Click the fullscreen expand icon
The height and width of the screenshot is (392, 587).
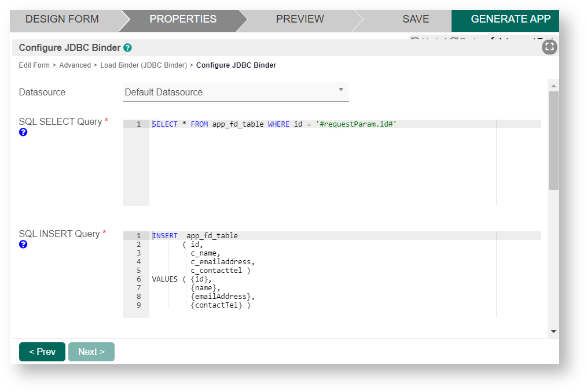click(x=549, y=47)
